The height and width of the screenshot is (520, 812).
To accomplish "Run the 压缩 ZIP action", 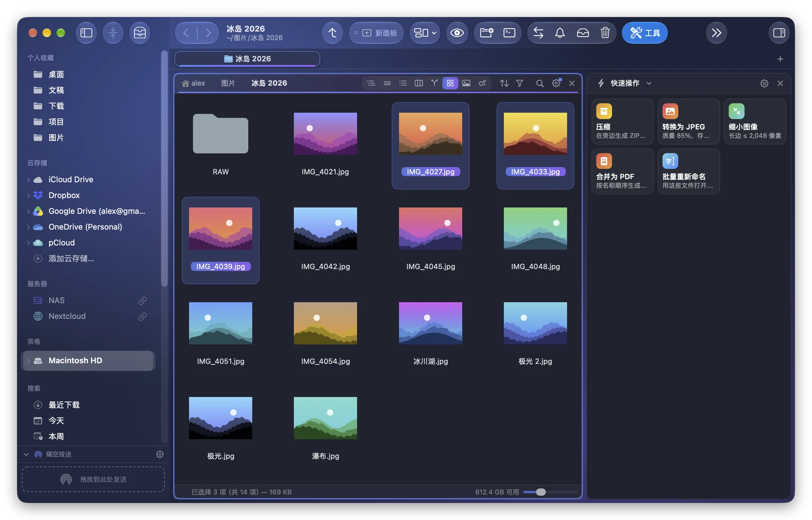I will pyautogui.click(x=622, y=121).
